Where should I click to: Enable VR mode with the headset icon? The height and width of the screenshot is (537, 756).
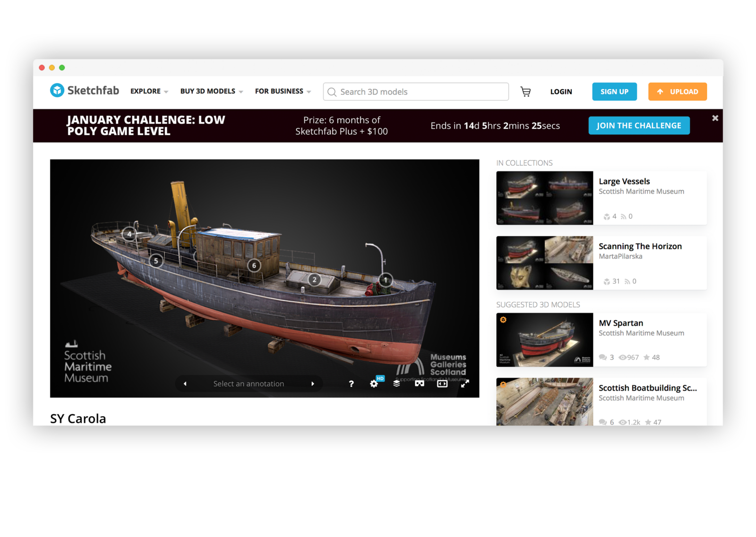[x=419, y=384]
